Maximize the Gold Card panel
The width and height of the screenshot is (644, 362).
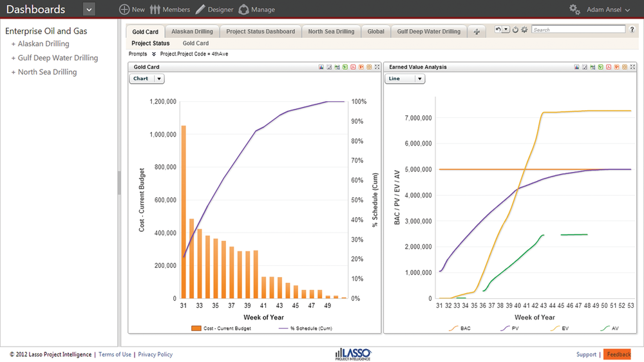(x=377, y=67)
